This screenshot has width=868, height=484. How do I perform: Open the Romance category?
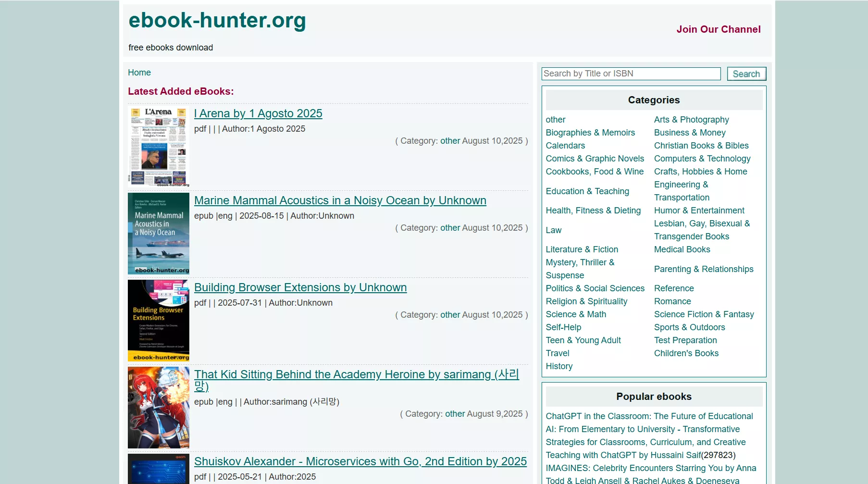(672, 301)
